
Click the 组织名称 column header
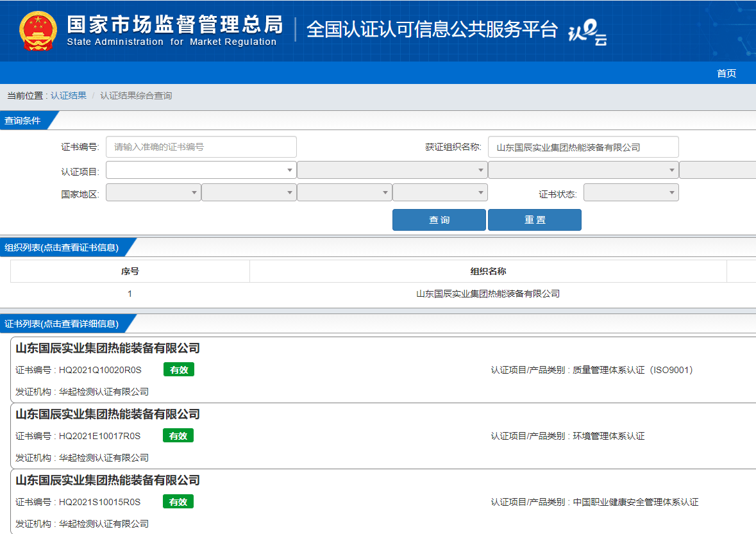[488, 271]
